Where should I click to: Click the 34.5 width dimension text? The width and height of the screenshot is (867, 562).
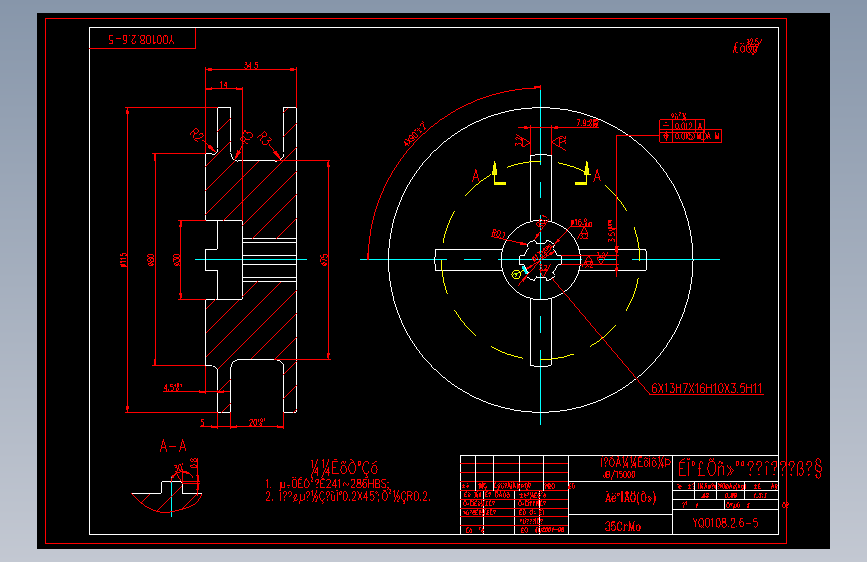click(251, 65)
